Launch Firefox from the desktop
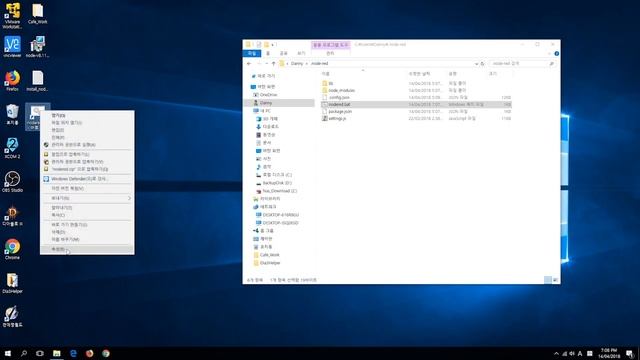 click(x=12, y=80)
